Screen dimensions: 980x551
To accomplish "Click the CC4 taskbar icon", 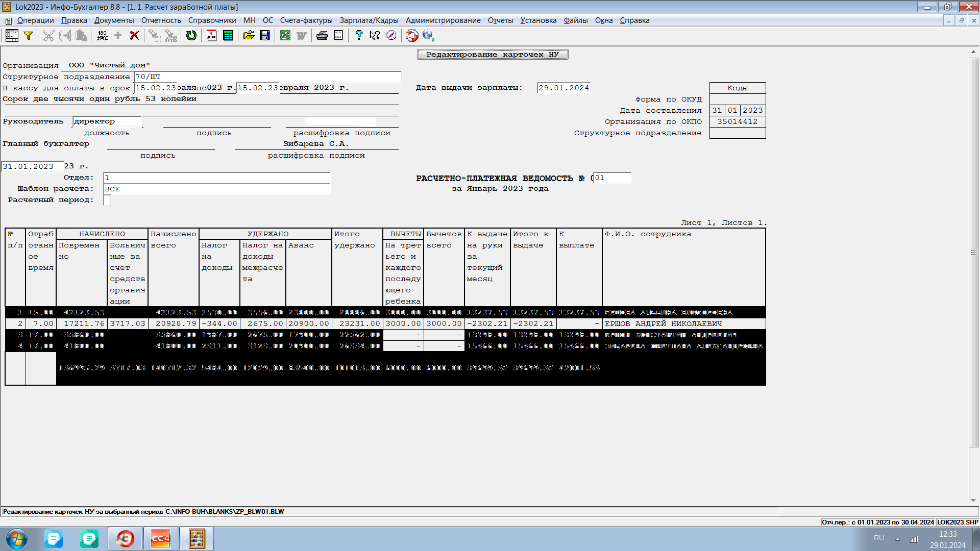I will coord(160,539).
